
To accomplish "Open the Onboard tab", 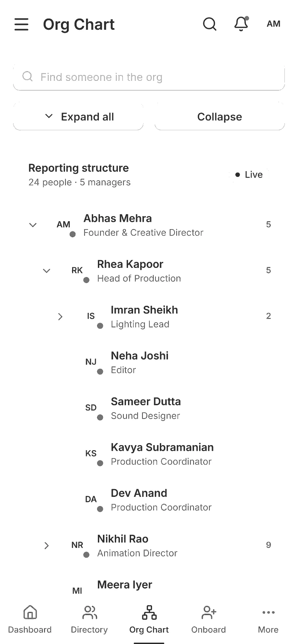I will click(x=209, y=620).
